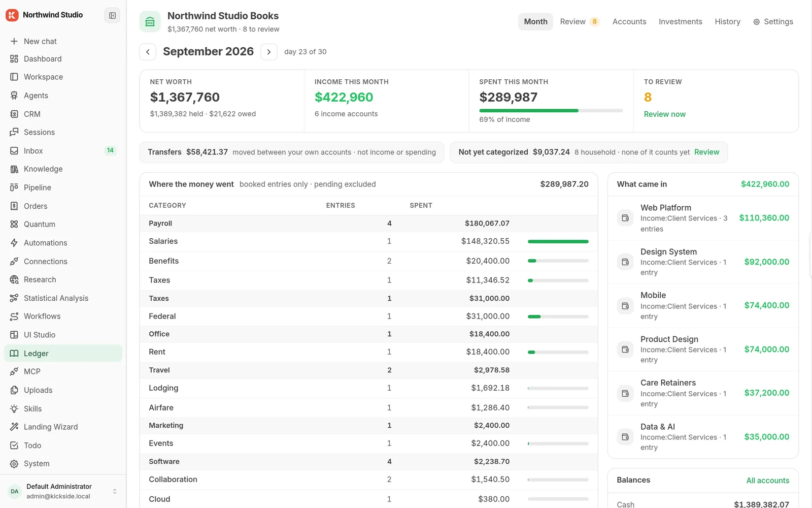
Task: Open the Research icon in sidebar
Action: click(14, 279)
